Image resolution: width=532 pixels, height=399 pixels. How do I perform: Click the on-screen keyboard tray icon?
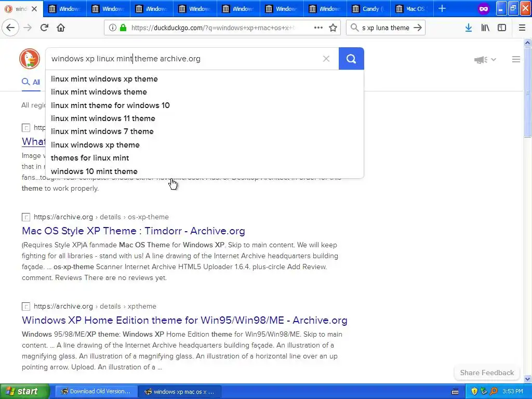[x=455, y=392]
